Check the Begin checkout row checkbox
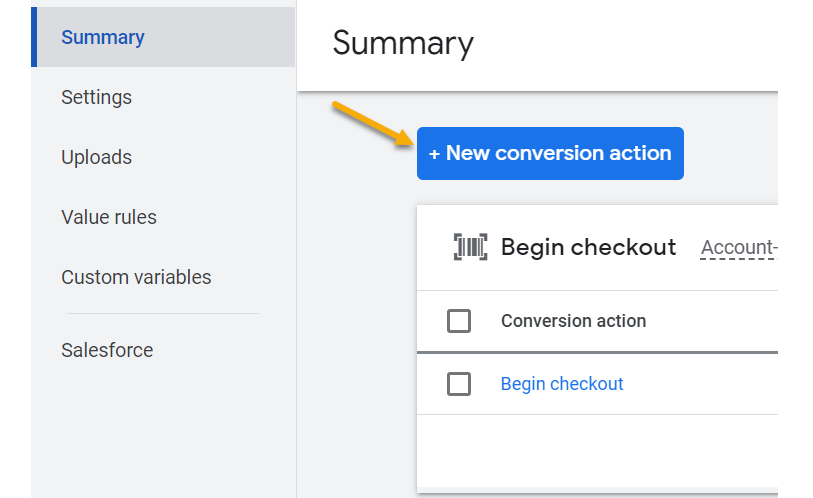This screenshot has height=498, width=813. [459, 384]
